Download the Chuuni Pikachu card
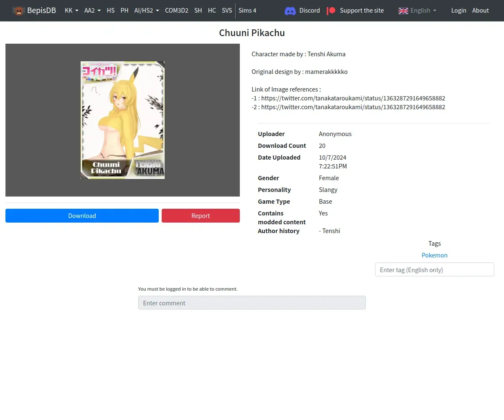The image size is (504, 420). pos(82,215)
